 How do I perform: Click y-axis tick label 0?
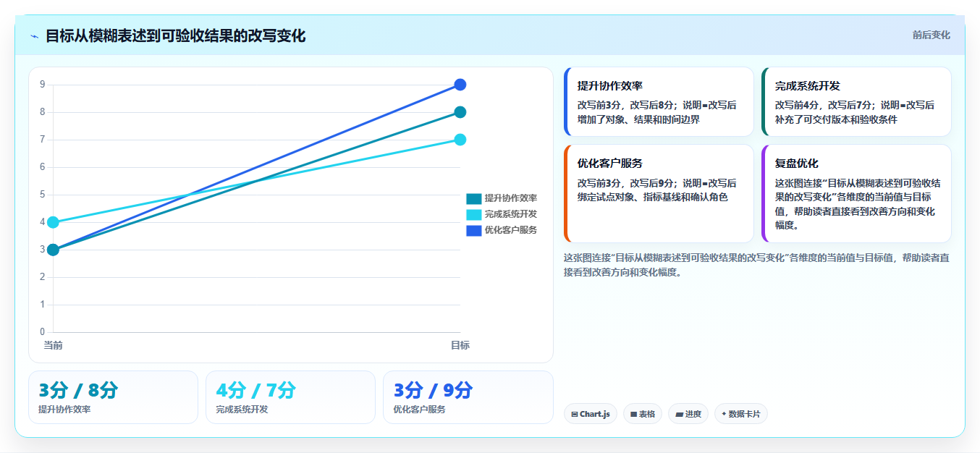[43, 332]
